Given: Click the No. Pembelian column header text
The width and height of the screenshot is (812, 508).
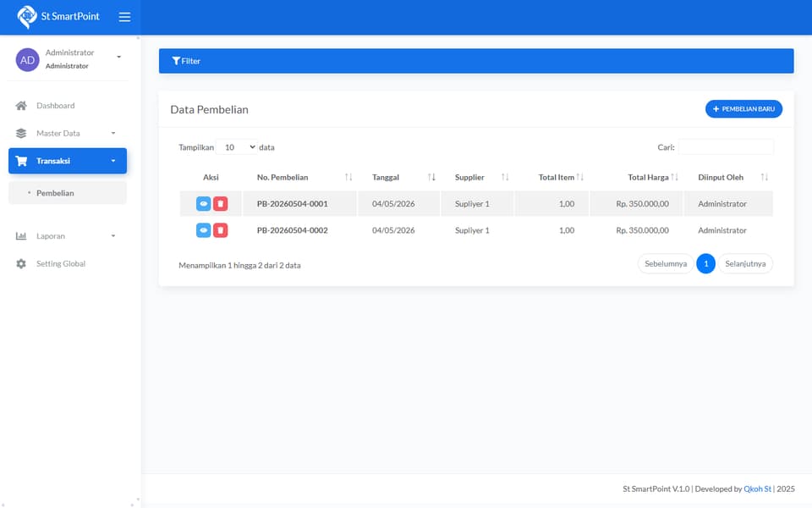Looking at the screenshot, I should coord(283,177).
